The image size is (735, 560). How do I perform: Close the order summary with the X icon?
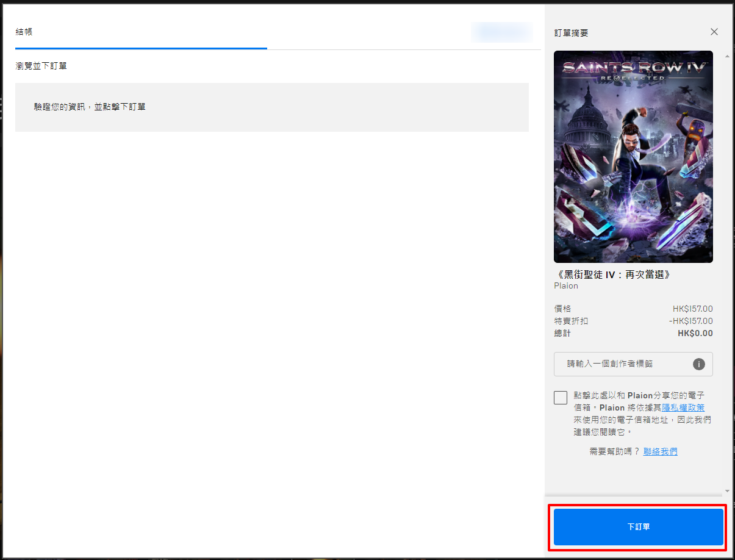(x=714, y=32)
